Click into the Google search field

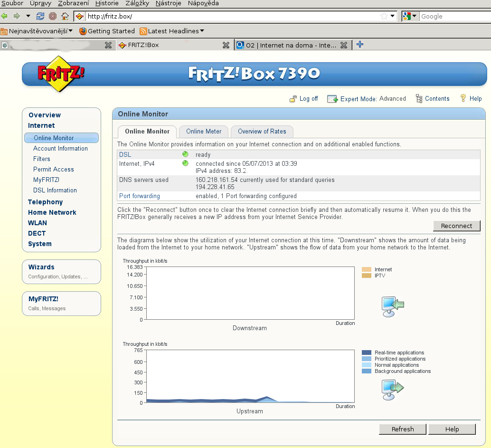(x=453, y=16)
